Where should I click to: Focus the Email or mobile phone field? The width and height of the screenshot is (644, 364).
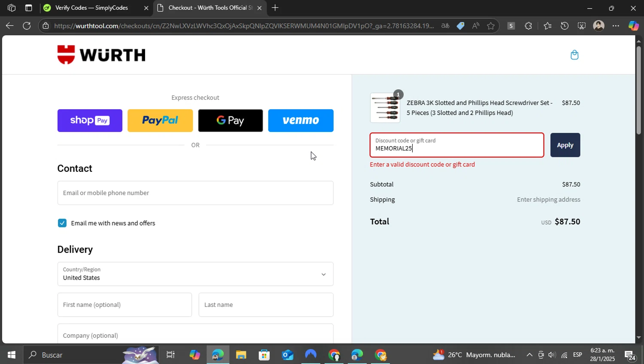point(195,193)
